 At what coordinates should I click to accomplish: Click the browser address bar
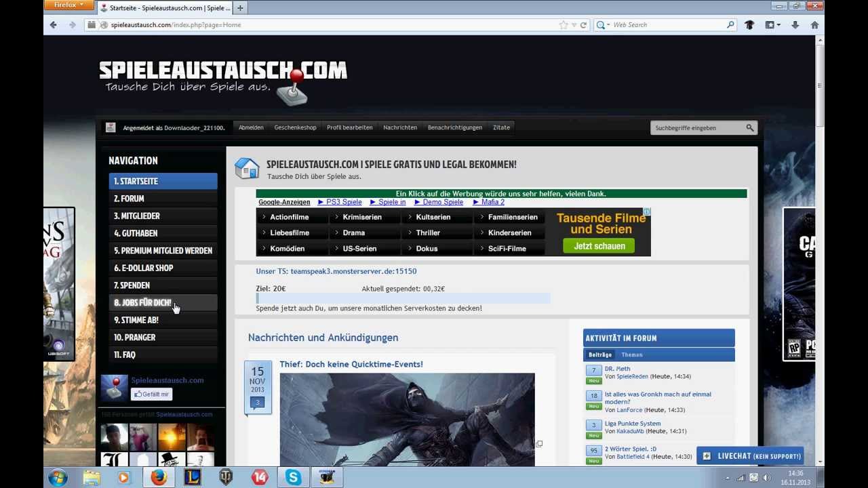[332, 25]
